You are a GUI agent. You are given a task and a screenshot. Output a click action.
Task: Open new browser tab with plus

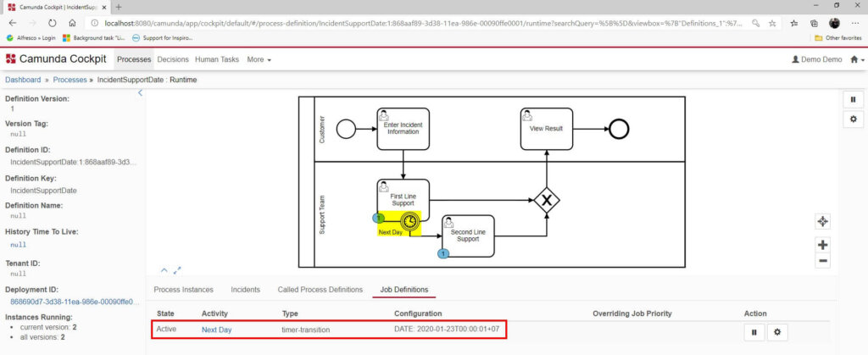click(119, 7)
